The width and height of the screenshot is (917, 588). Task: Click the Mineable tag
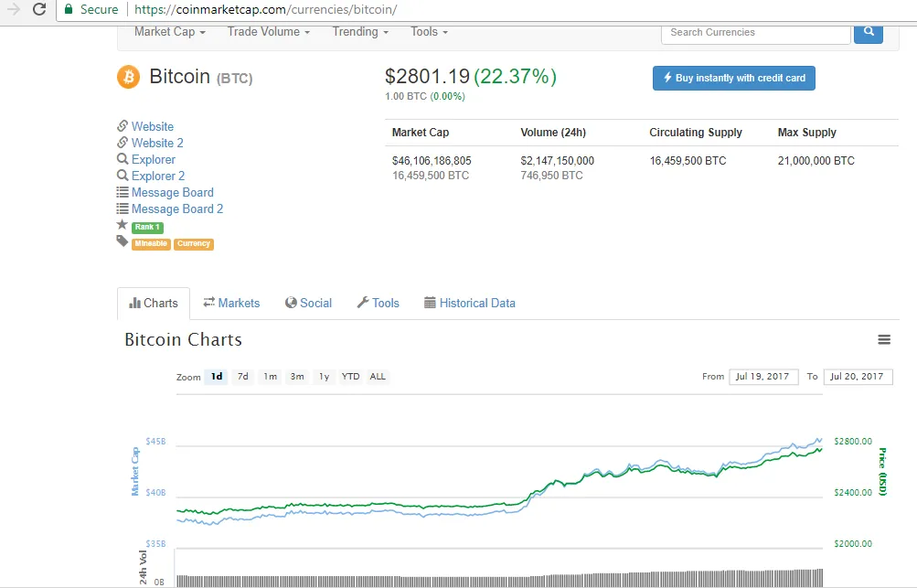coord(151,244)
